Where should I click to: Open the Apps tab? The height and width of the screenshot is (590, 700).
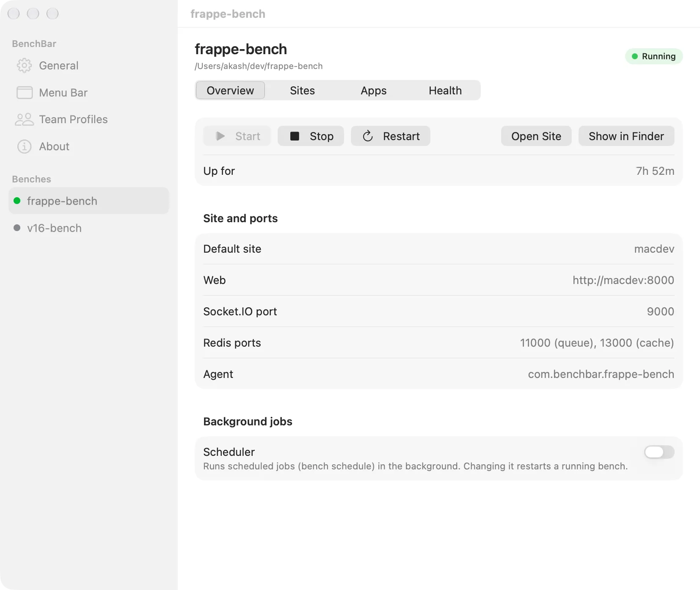[374, 90]
